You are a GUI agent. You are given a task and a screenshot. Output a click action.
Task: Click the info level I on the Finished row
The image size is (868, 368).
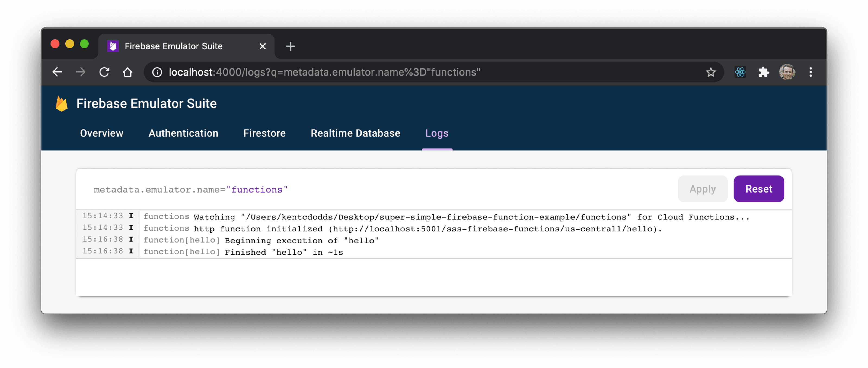(x=131, y=251)
